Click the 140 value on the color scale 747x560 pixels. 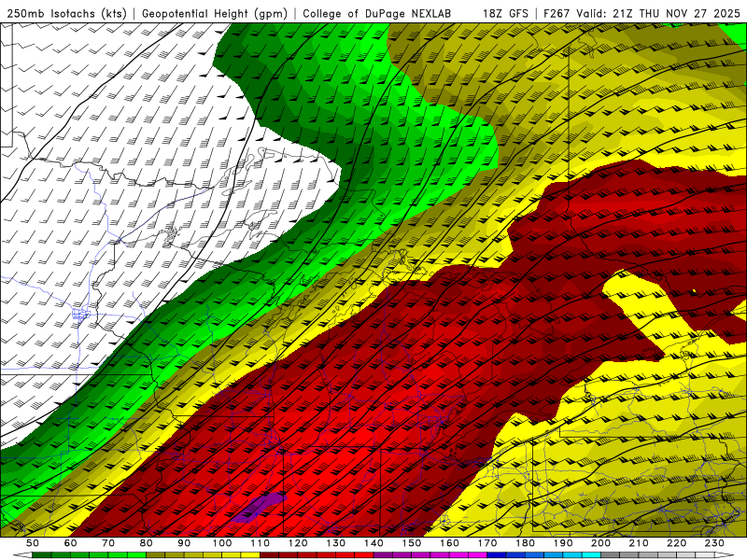tap(373, 543)
